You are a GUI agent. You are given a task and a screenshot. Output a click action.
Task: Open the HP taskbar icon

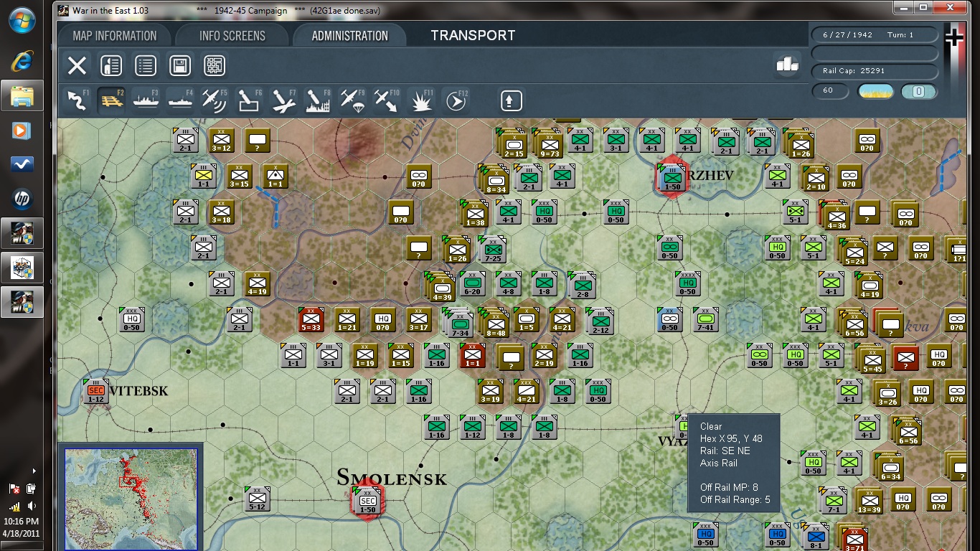coord(22,199)
